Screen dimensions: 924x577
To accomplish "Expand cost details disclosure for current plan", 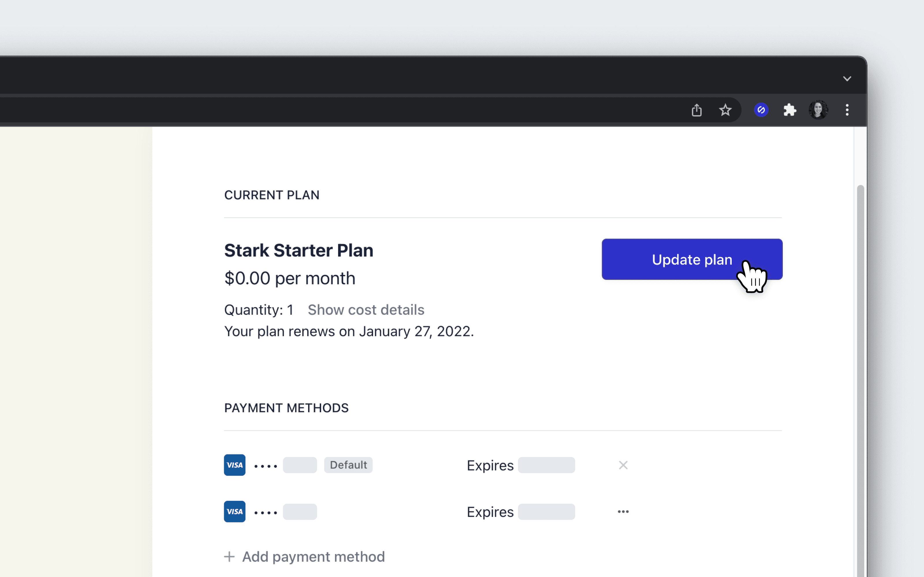I will [x=365, y=309].
